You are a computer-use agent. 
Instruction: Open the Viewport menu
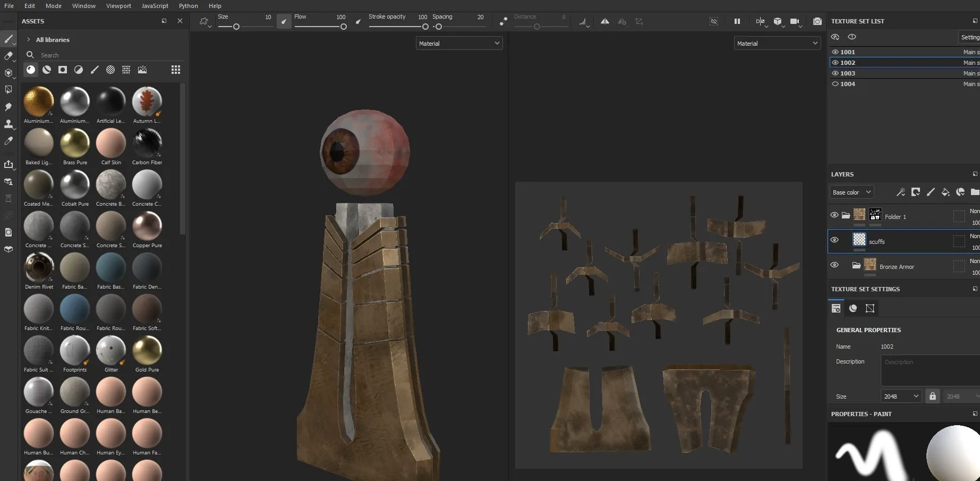pos(118,6)
